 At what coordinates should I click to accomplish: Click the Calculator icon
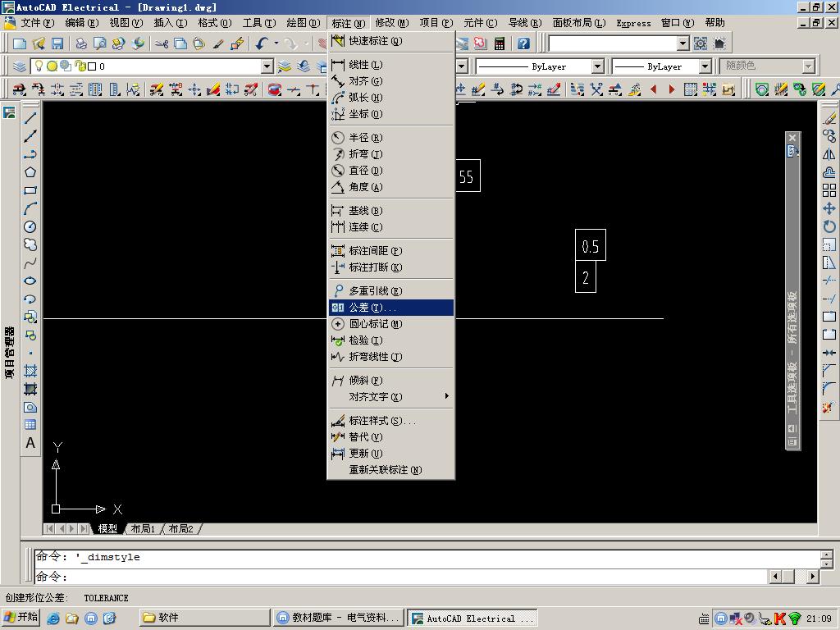pos(500,43)
